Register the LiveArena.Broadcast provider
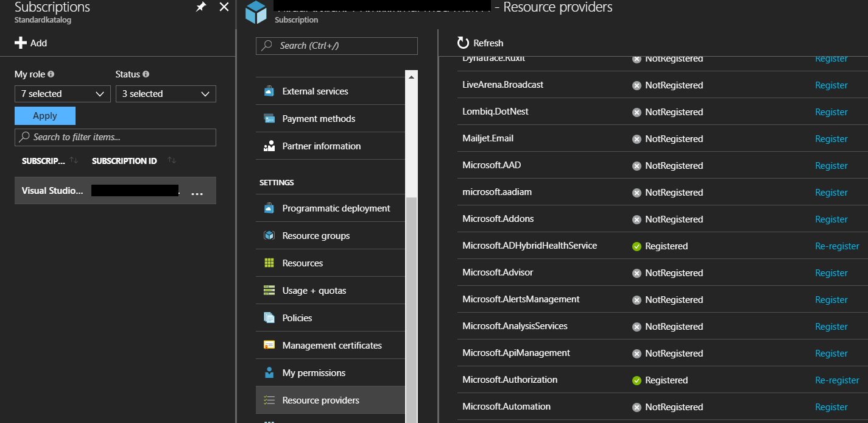The height and width of the screenshot is (423, 868). pos(831,85)
